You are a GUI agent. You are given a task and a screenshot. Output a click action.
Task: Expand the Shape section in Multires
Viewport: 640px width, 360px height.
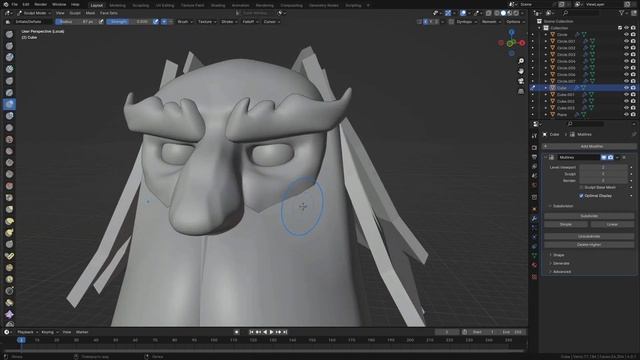click(559, 255)
